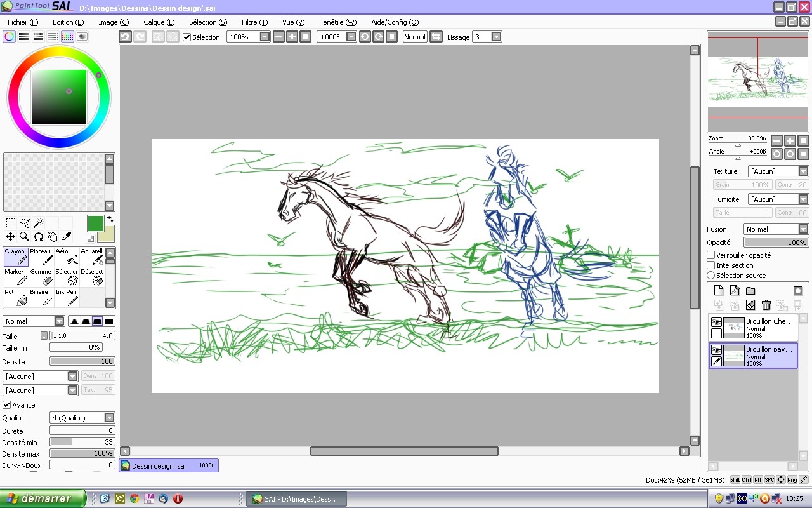Flip the canvas view horizontally

coord(436,37)
